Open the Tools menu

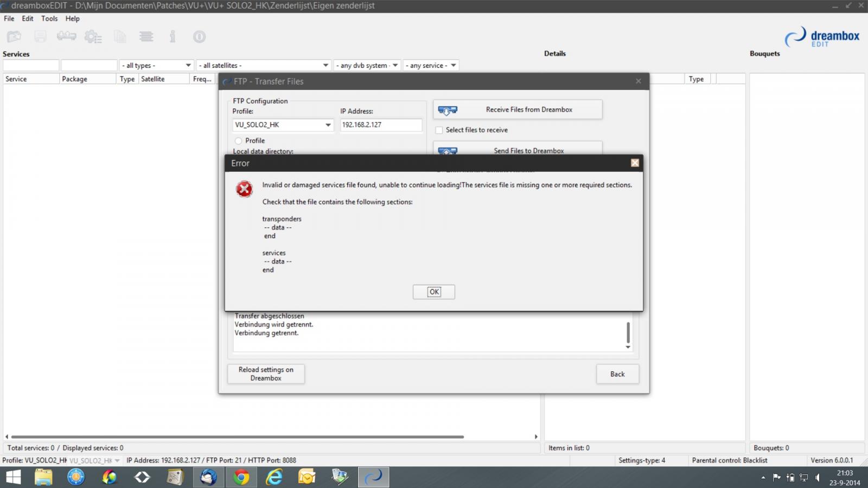coord(49,18)
